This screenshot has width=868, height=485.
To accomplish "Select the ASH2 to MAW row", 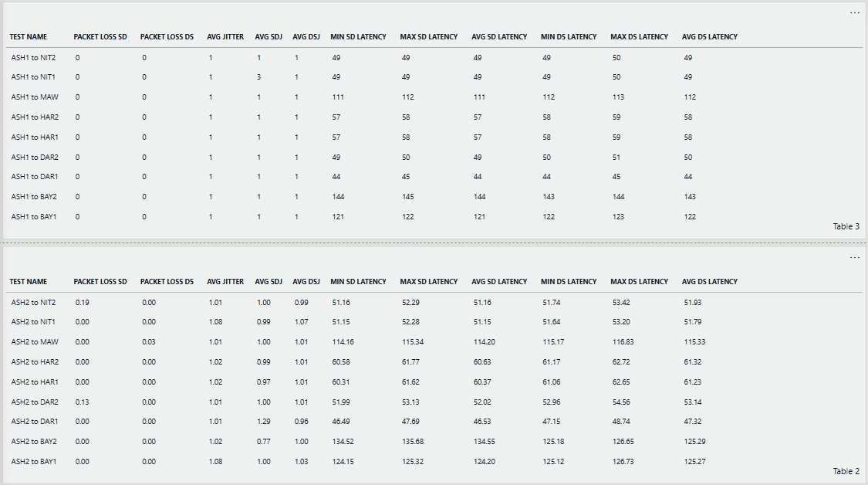I will (35, 341).
